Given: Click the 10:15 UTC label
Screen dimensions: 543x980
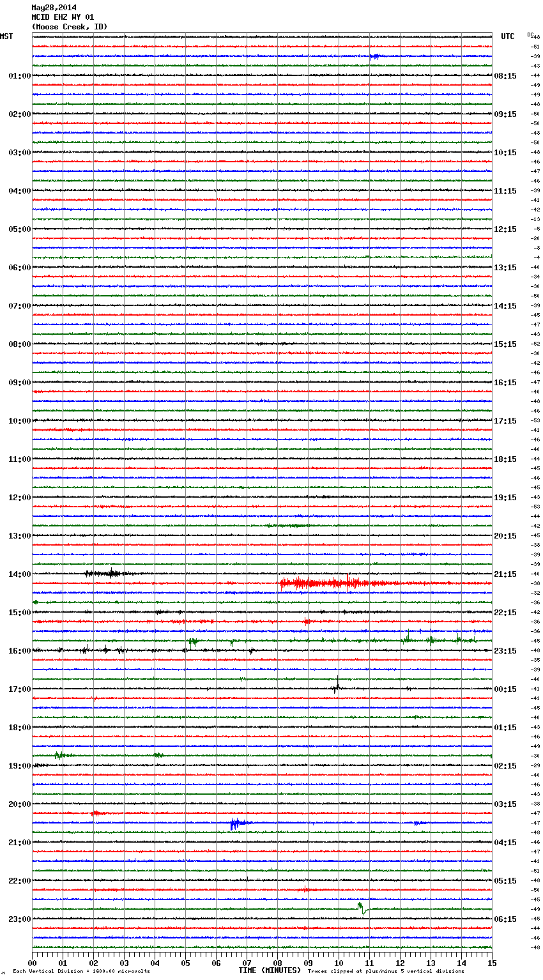Looking at the screenshot, I should (x=505, y=153).
